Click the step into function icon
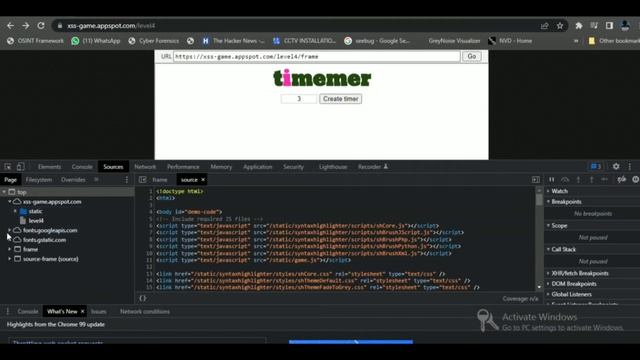The height and width of the screenshot is (360, 640). pyautogui.click(x=578, y=180)
